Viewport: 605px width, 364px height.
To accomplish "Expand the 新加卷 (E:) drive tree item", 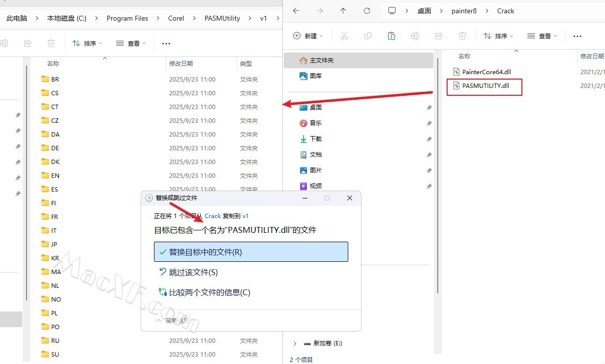I will coord(295,343).
